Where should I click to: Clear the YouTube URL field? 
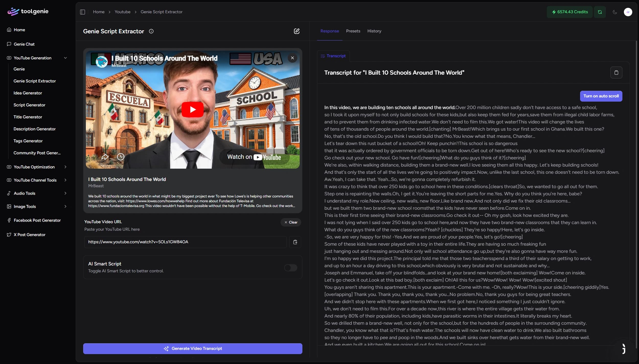(291, 222)
